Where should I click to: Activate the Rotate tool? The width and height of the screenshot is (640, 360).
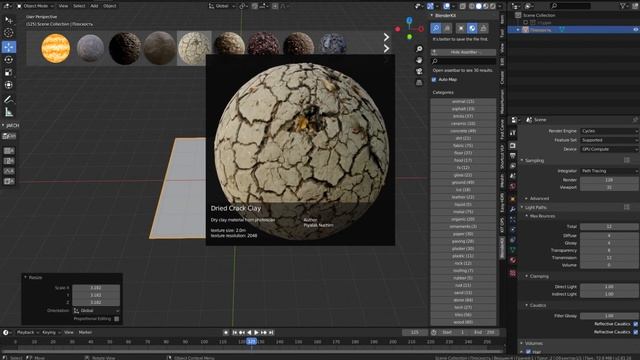(x=9, y=60)
